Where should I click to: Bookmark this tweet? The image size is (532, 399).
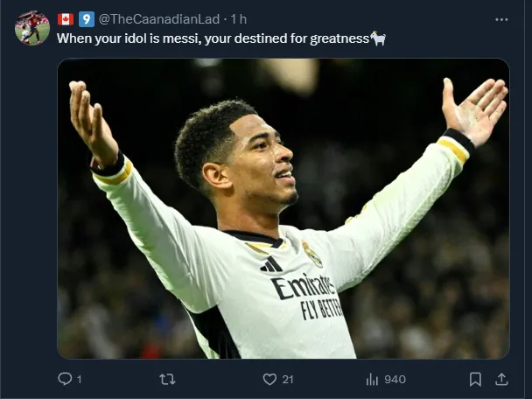point(475,379)
